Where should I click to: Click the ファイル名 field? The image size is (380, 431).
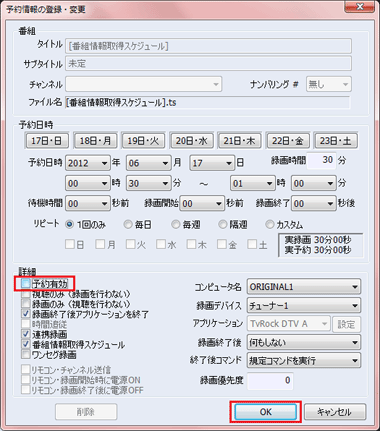click(208, 102)
